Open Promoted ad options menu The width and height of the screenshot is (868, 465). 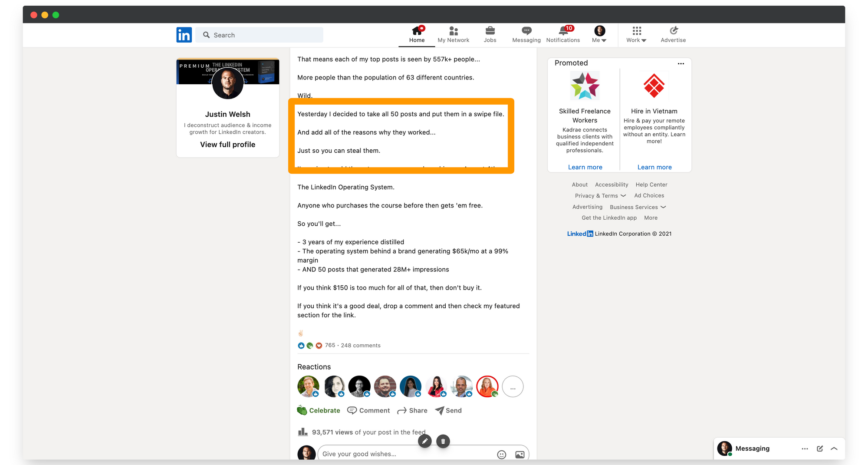click(x=681, y=64)
